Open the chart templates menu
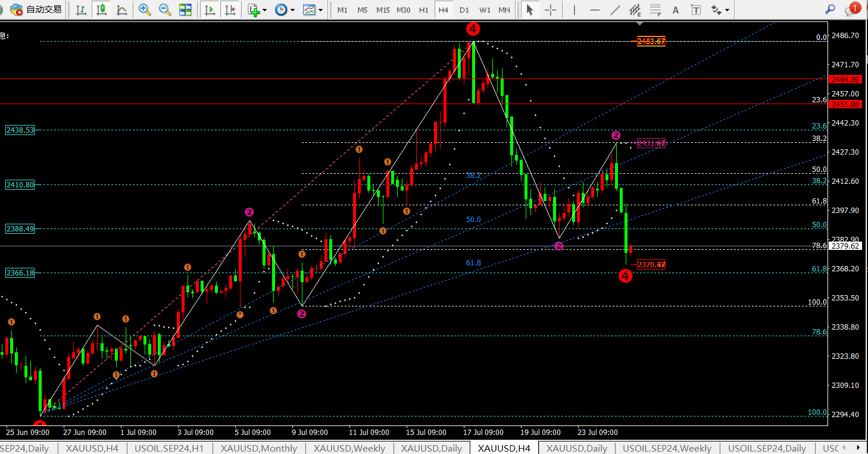 point(309,10)
